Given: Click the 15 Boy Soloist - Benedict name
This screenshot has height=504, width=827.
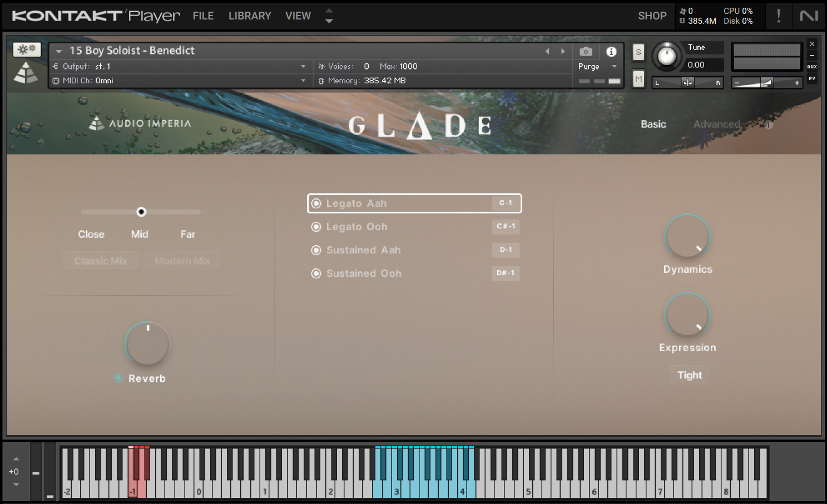Looking at the screenshot, I should (x=132, y=51).
